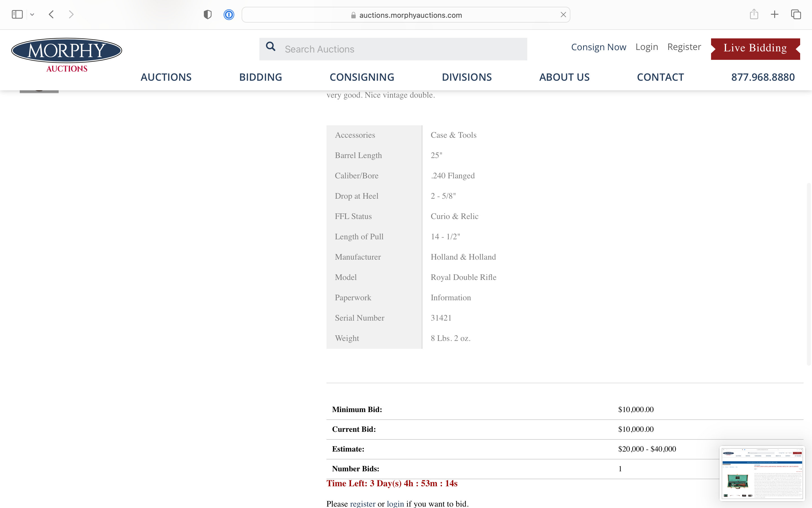Select the estimate '$20,000 - $40,000'
This screenshot has height=508, width=812.
click(x=647, y=449)
